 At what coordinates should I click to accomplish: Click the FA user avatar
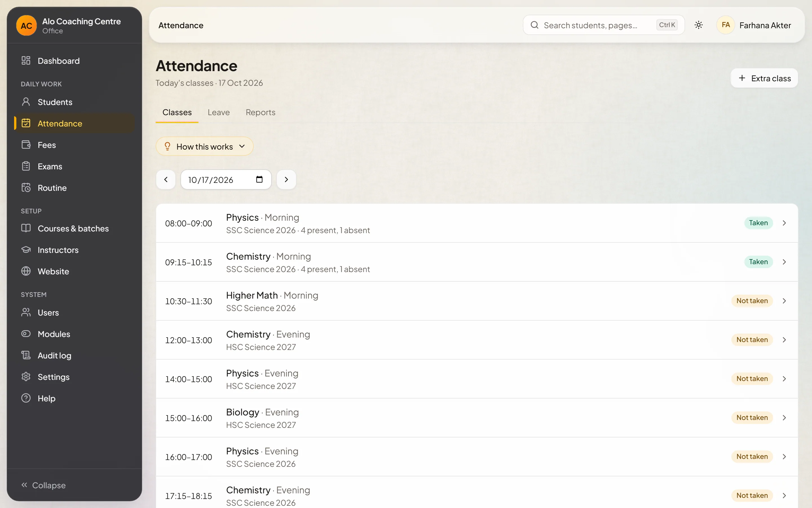(x=725, y=25)
